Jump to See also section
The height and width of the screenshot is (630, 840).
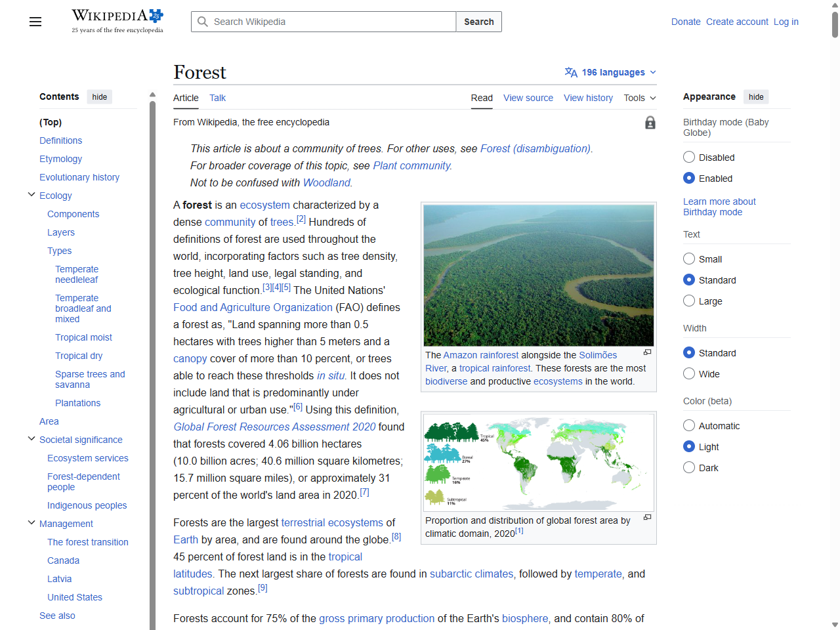57,616
